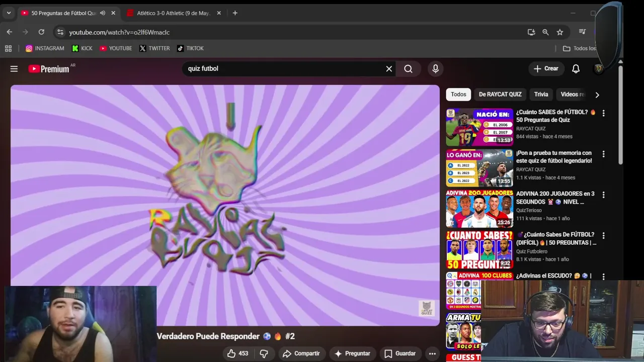Dislike the video
The height and width of the screenshot is (362, 644).
[x=264, y=353]
